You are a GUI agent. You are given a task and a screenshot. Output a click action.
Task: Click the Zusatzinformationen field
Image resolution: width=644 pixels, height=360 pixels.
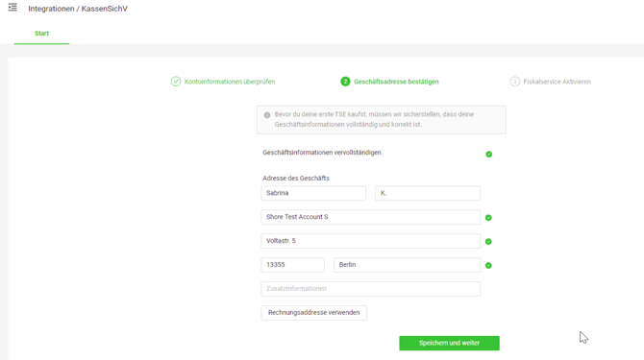[370, 289]
